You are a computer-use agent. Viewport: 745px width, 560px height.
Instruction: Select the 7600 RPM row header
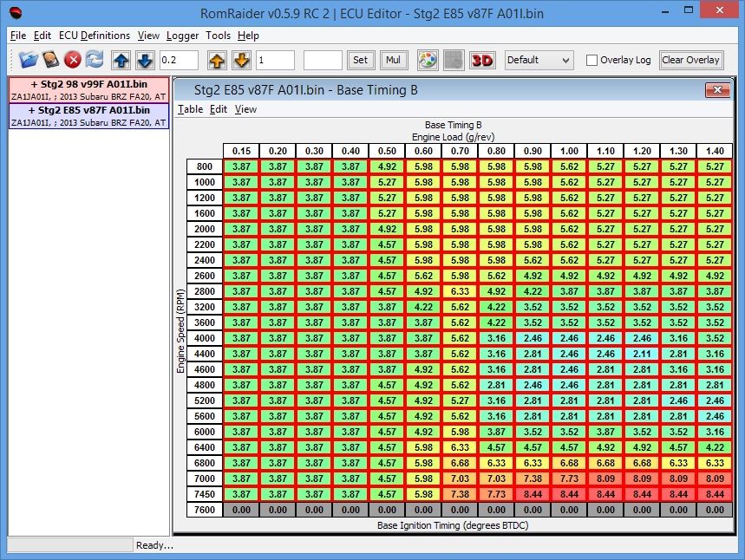205,510
